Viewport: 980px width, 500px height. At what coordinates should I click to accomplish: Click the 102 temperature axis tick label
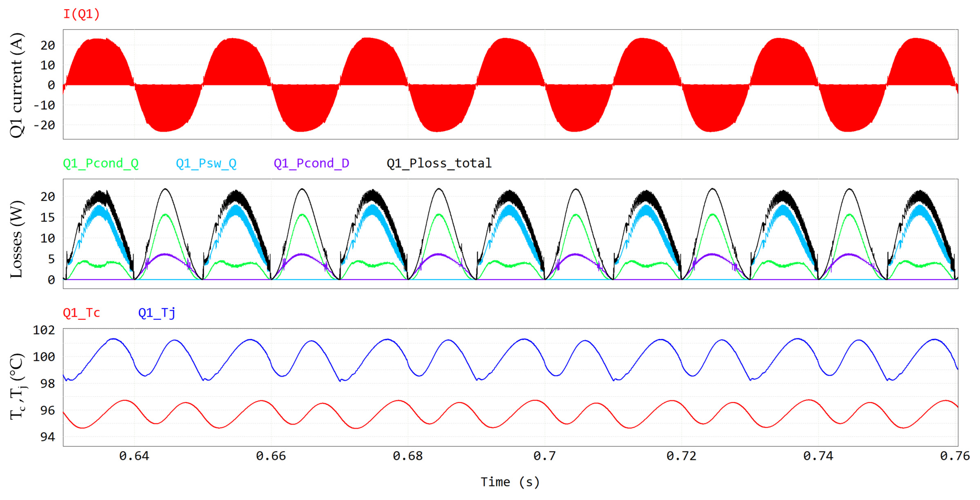(44, 330)
